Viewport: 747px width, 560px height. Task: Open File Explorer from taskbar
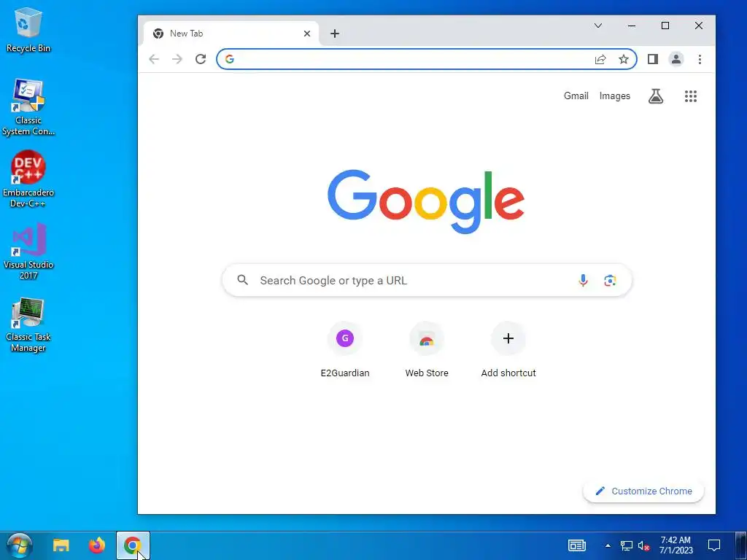click(x=61, y=545)
